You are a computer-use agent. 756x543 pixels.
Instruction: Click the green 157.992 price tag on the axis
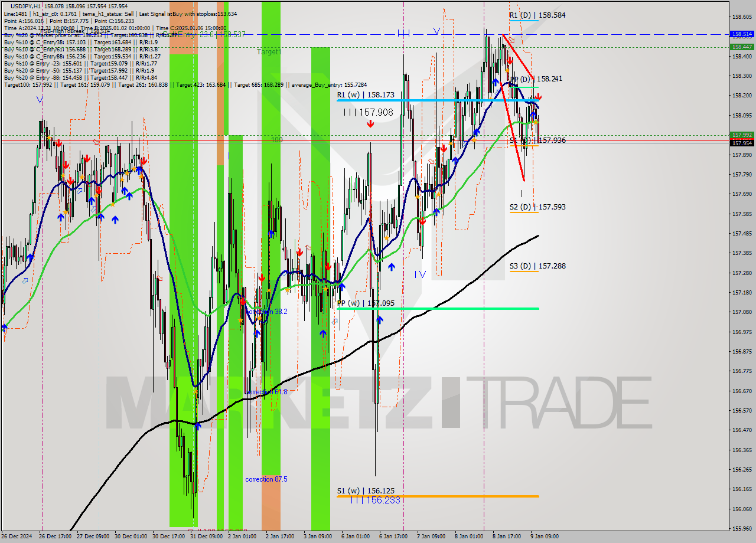(x=742, y=135)
